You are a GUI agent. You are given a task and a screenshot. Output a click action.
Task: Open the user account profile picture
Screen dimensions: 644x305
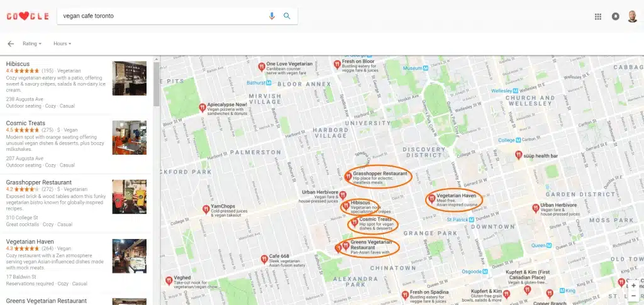632,16
